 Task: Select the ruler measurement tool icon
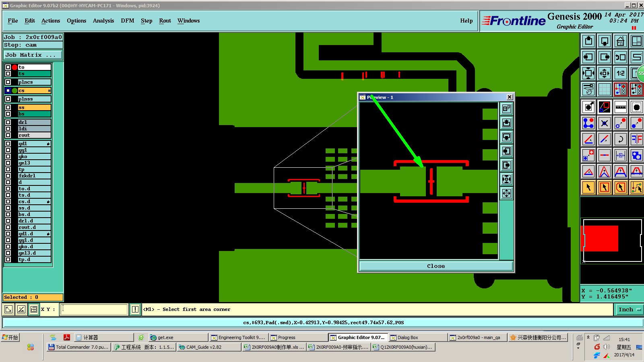(x=621, y=107)
